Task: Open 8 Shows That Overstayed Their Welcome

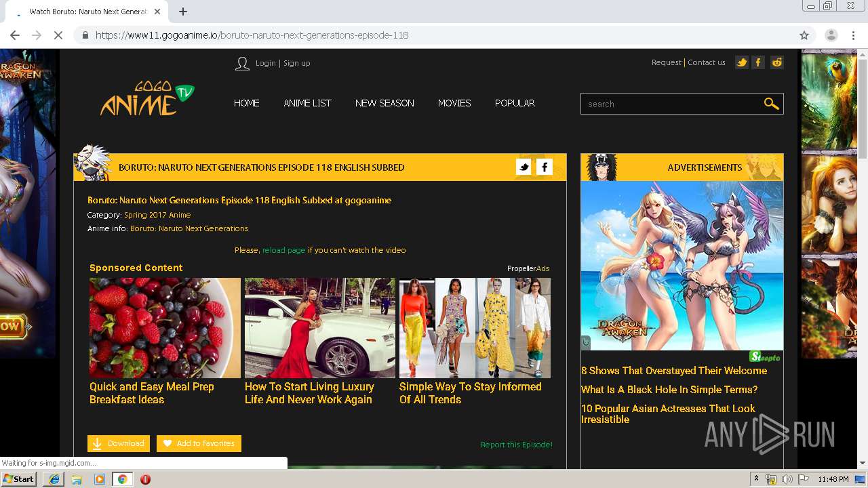Action: (674, 371)
